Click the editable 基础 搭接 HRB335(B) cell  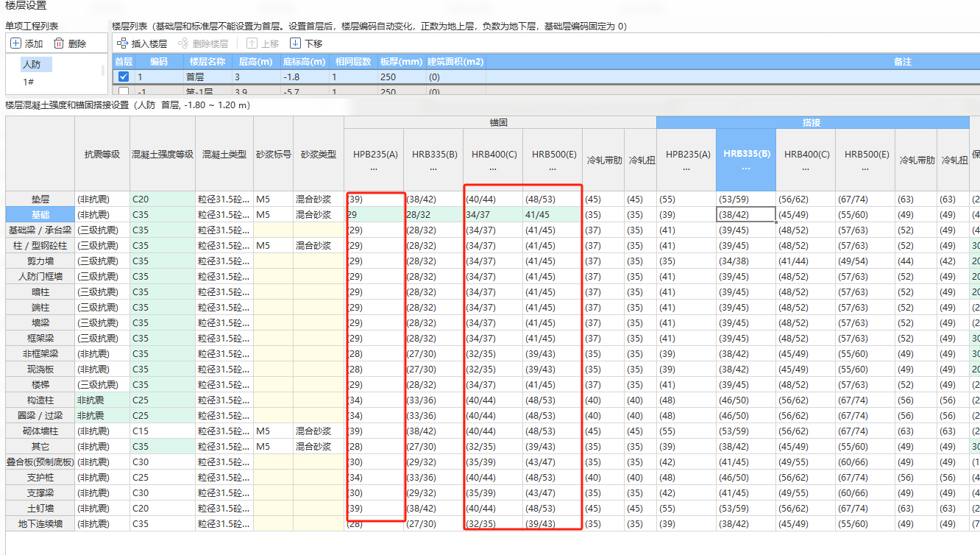[746, 214]
